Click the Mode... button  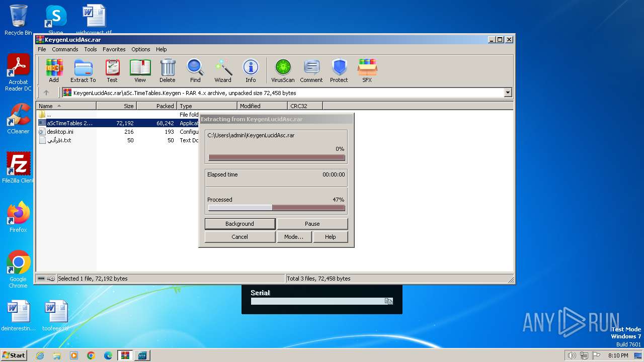point(294,237)
